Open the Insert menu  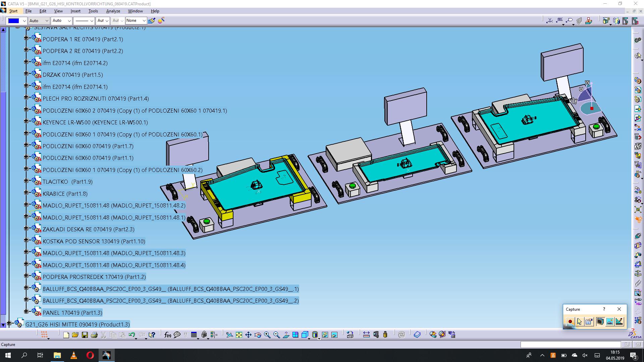tap(75, 11)
